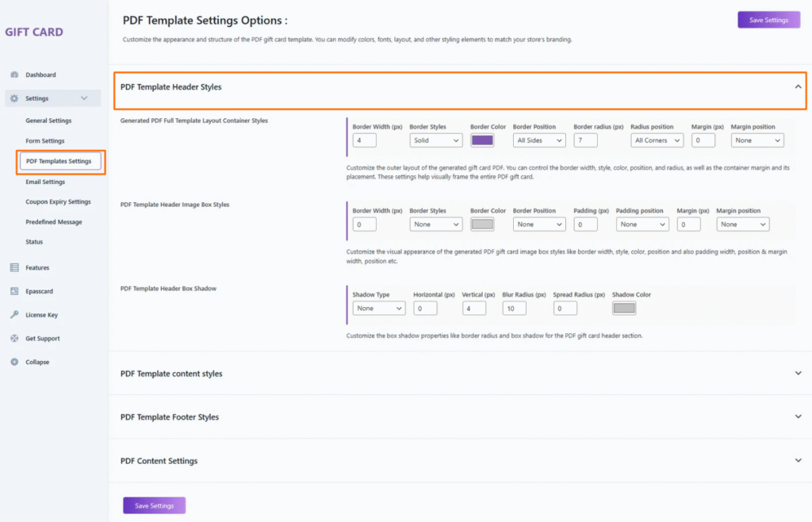Click the Blur Radius input field

[514, 309]
